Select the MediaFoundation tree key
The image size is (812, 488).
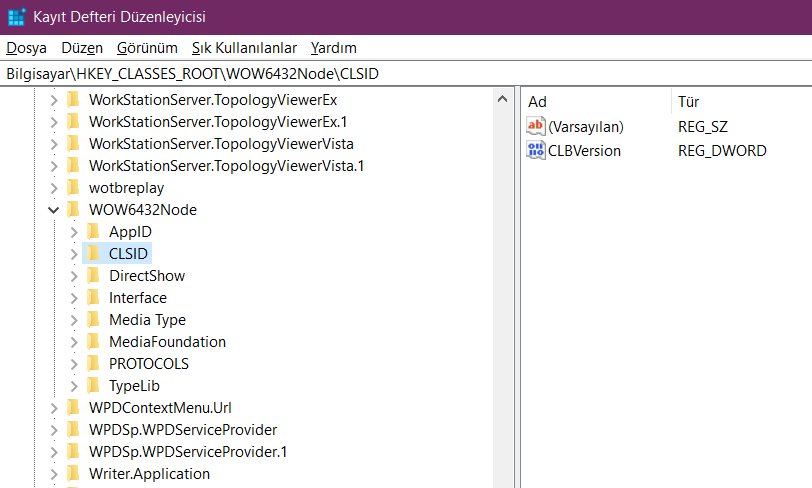167,342
